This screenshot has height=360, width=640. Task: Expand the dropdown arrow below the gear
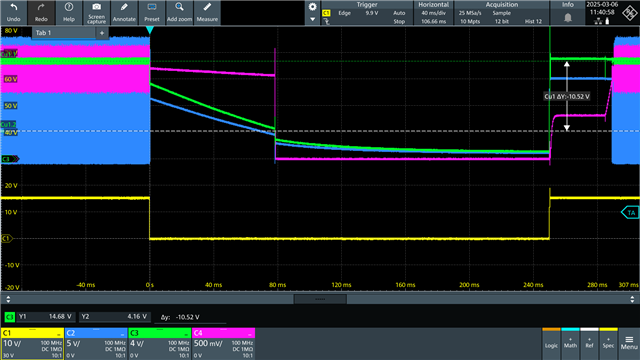313,19
